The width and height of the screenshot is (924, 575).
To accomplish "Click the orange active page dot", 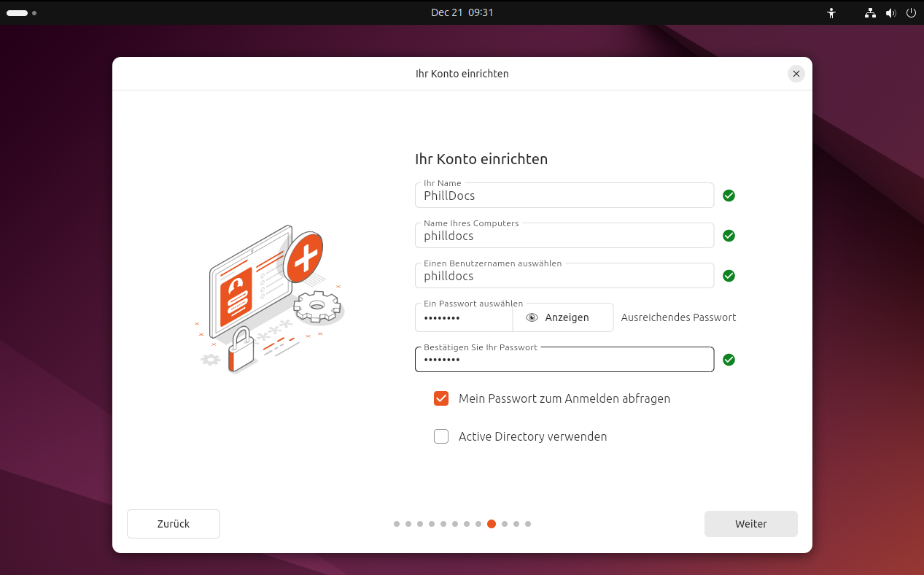I will point(492,524).
